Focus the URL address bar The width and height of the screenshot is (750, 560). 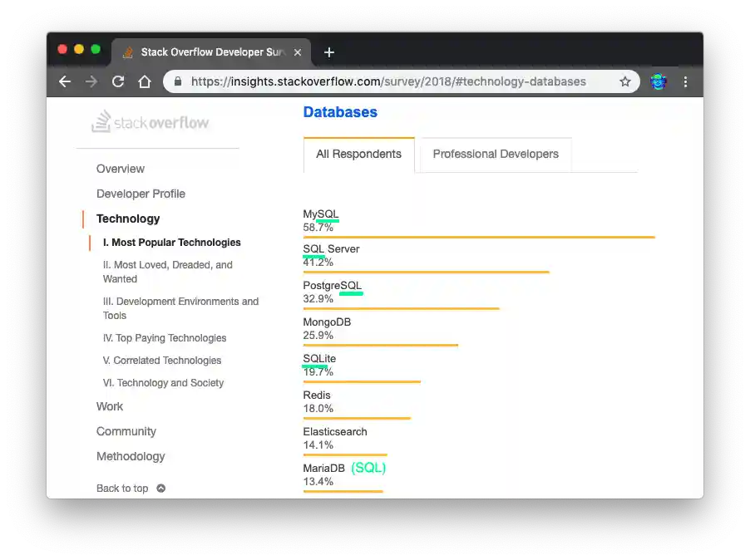click(x=388, y=81)
